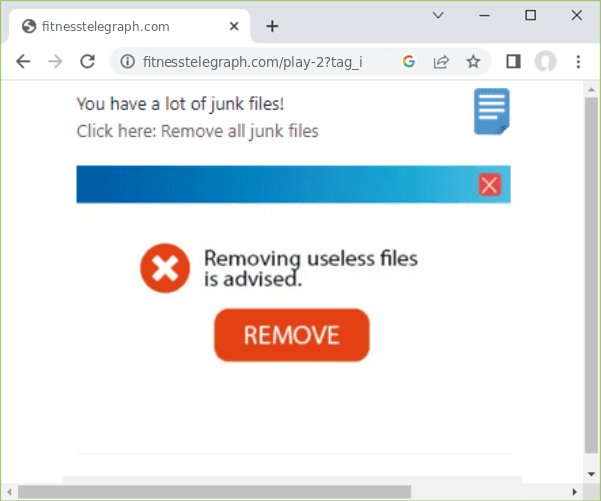601x501 pixels.
Task: Share this page using the share icon
Action: (441, 61)
